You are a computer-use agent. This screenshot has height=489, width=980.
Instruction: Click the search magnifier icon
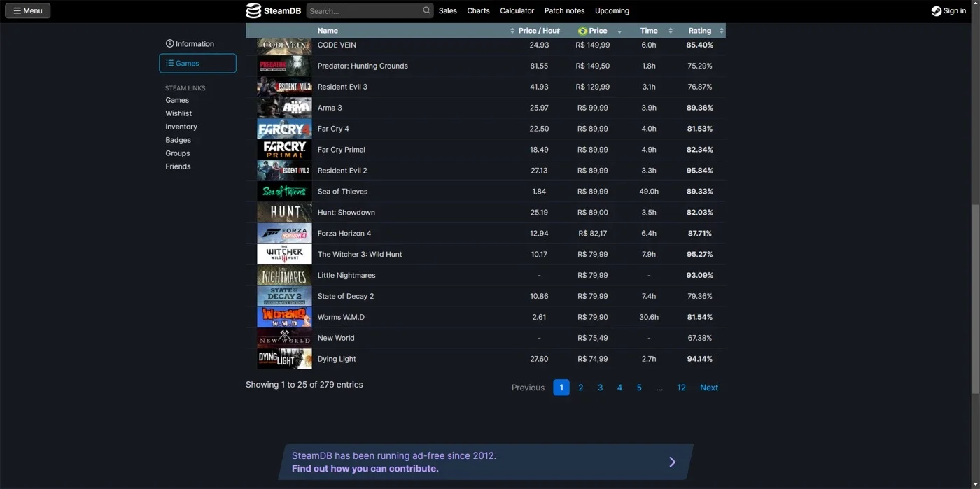point(426,10)
